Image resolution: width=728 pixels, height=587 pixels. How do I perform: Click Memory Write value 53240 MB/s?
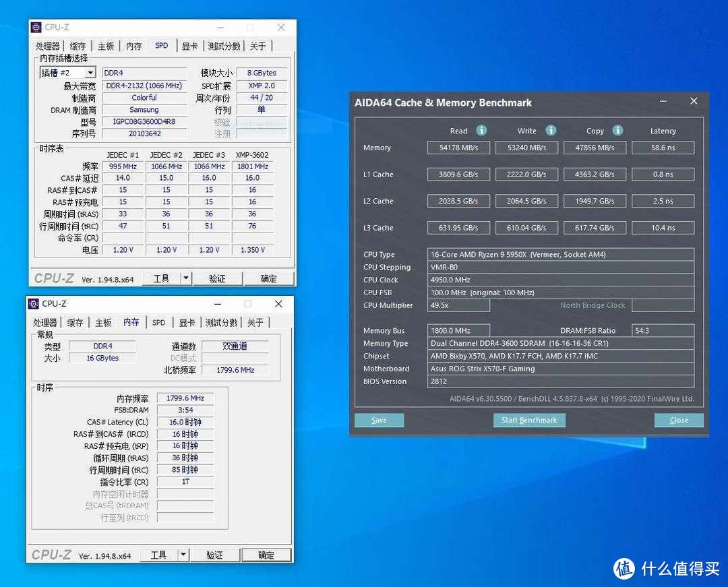(526, 148)
